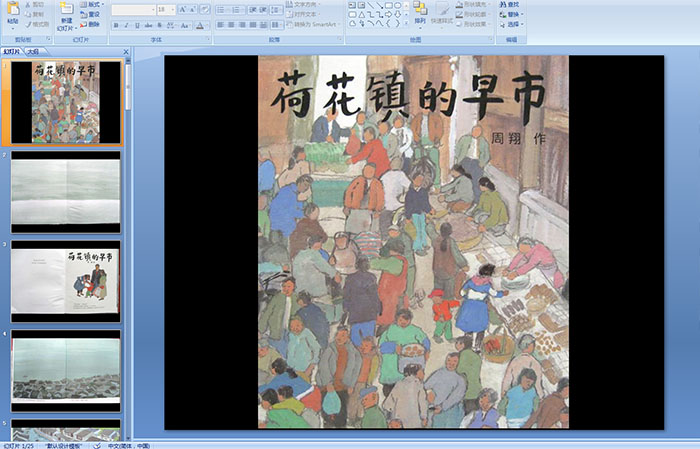Click the Paste (粘贴) clipboard icon
Screen dimensions: 700x449
[x=13, y=8]
